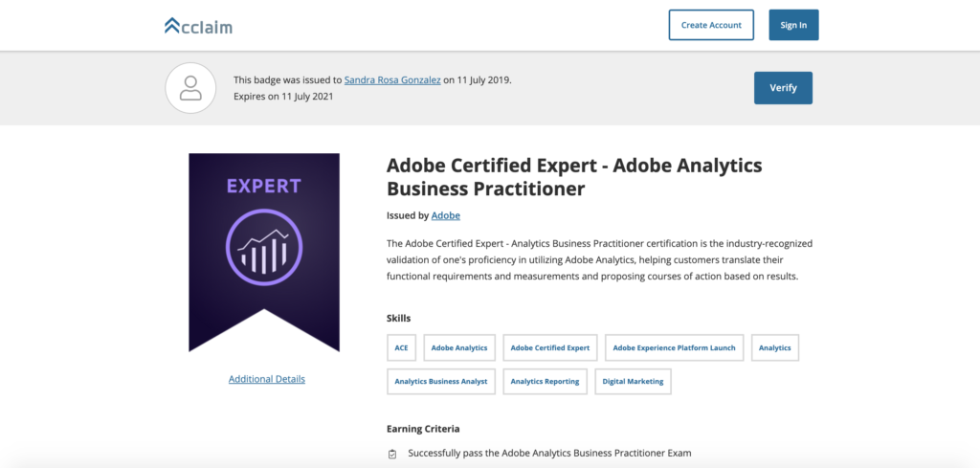Open the Additional Details link
The image size is (980, 468).
coord(267,379)
